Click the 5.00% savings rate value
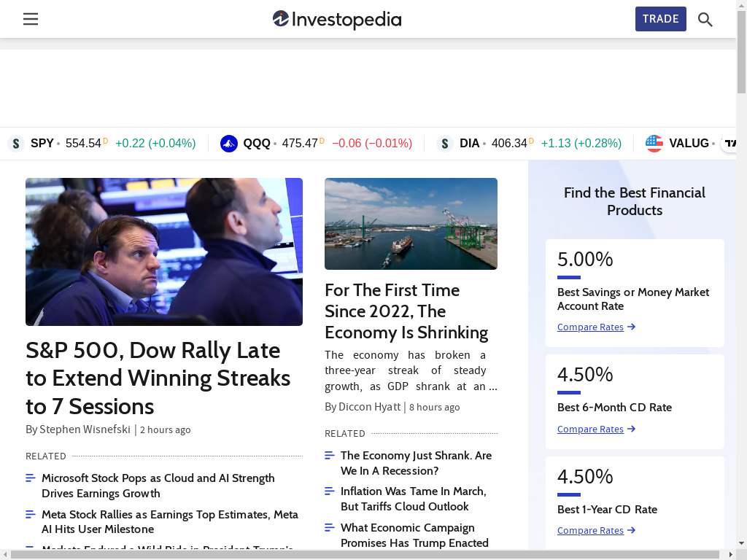The width and height of the screenshot is (747, 560). 585,260
